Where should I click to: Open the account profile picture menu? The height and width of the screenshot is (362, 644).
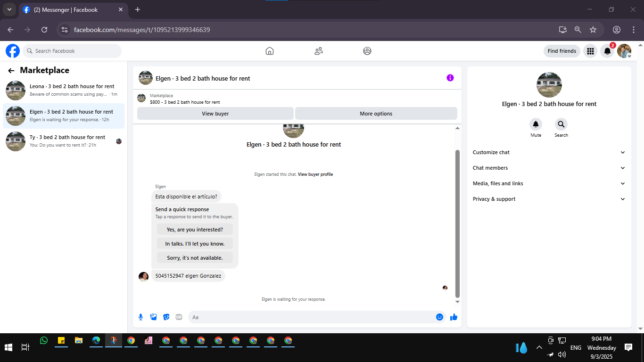click(x=624, y=51)
